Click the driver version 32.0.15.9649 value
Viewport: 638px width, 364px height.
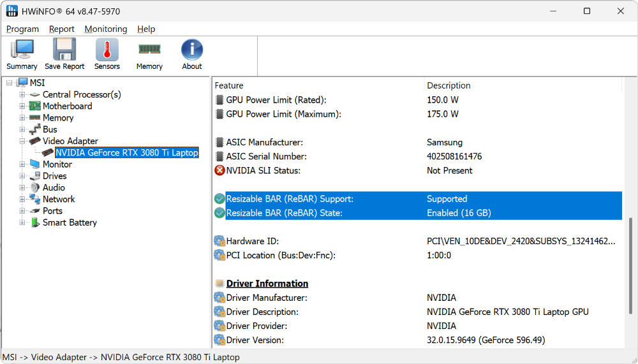(486, 340)
